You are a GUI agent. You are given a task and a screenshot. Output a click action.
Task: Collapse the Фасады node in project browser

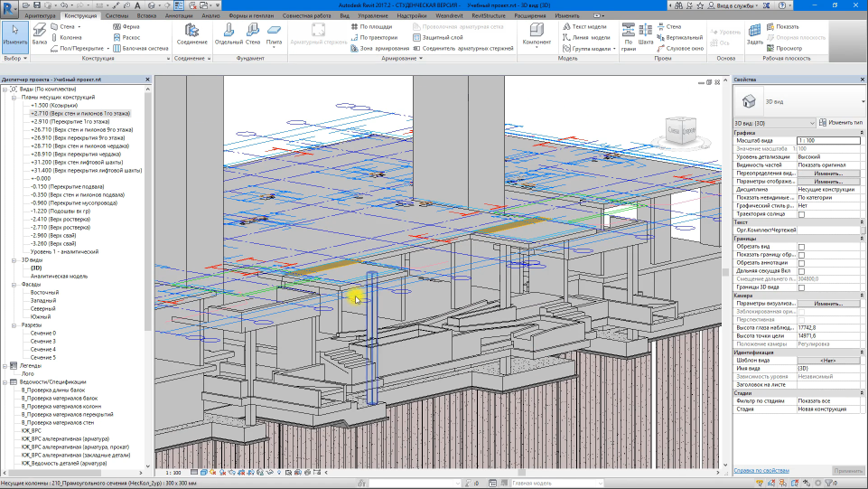point(15,284)
